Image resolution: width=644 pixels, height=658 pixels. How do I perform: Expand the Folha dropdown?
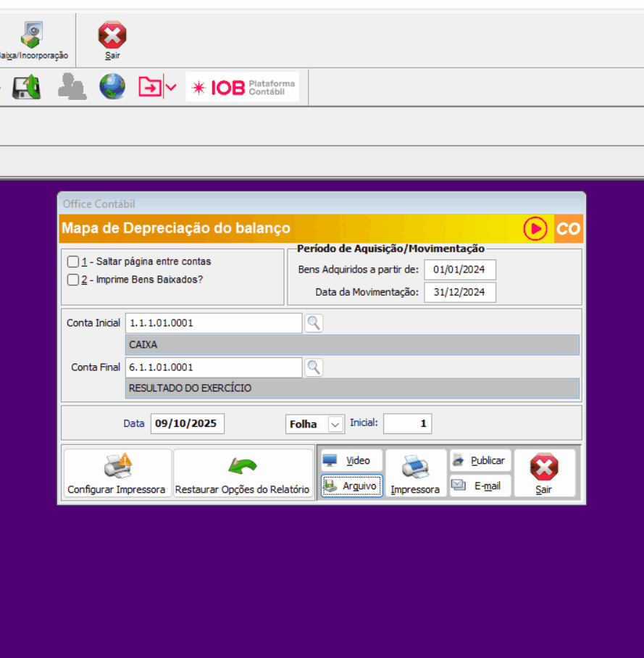[x=335, y=424]
